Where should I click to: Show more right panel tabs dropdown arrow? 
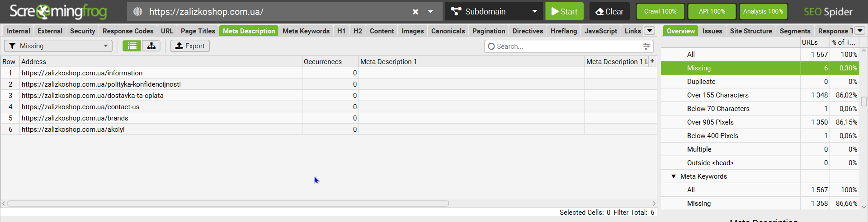tap(860, 31)
